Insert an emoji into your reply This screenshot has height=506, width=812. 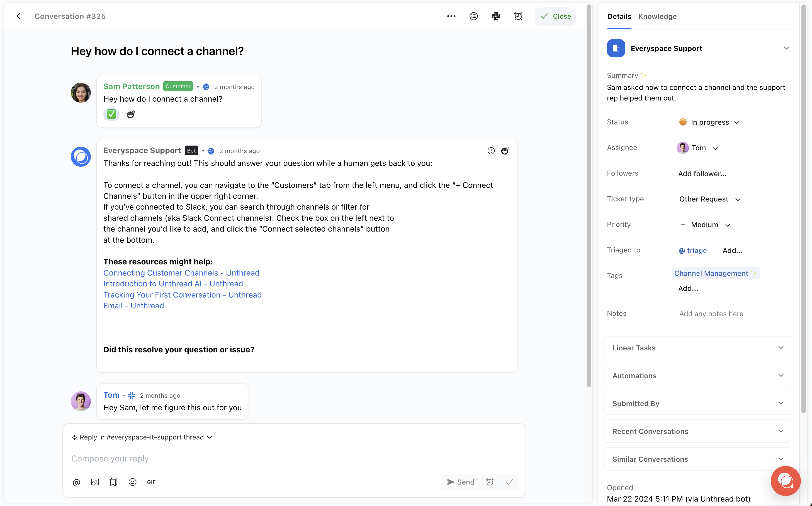pos(132,482)
